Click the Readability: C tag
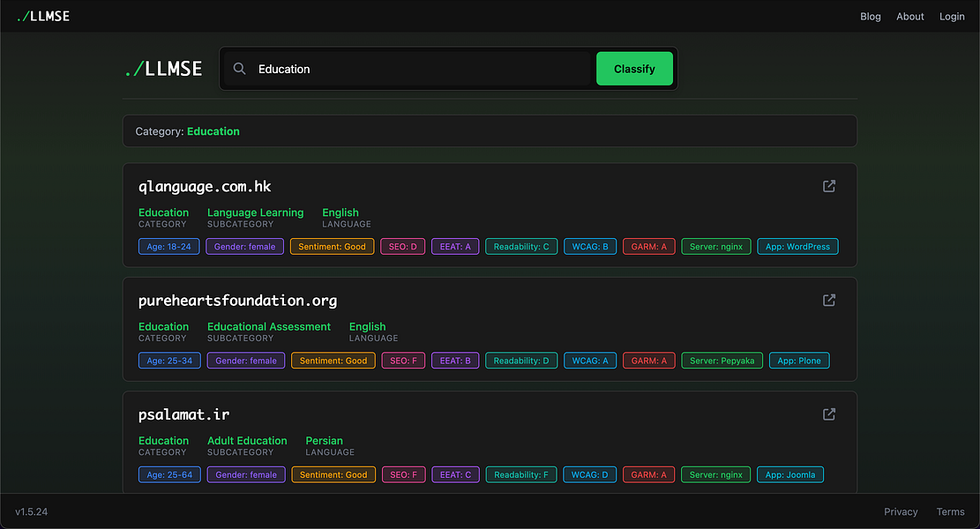The width and height of the screenshot is (980, 529). [x=521, y=247]
